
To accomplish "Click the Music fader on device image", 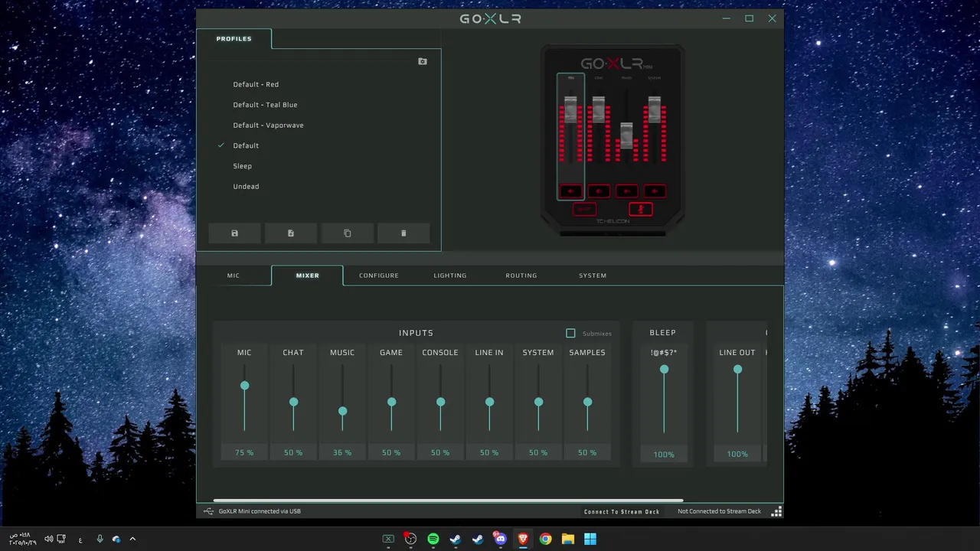I will pos(626,136).
